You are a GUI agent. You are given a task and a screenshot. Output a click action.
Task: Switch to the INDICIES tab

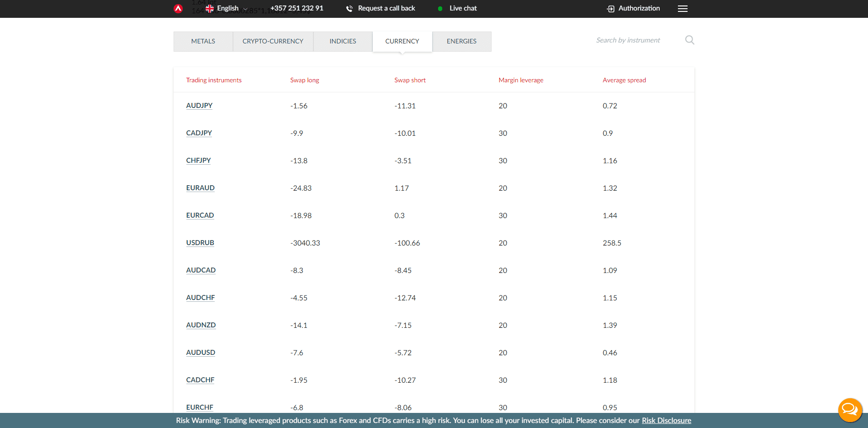pos(343,41)
